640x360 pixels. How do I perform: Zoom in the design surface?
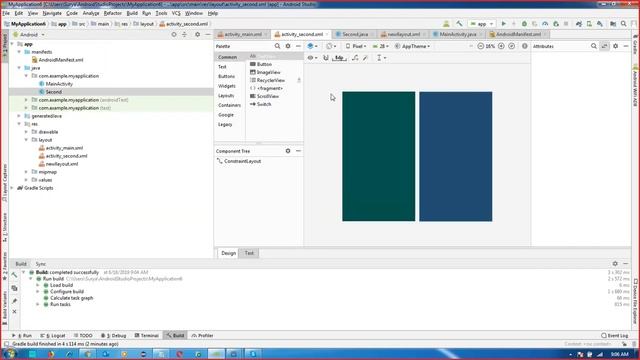click(501, 46)
